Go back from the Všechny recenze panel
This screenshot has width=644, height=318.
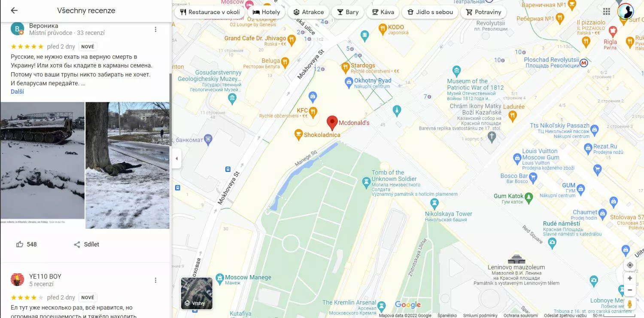(14, 10)
